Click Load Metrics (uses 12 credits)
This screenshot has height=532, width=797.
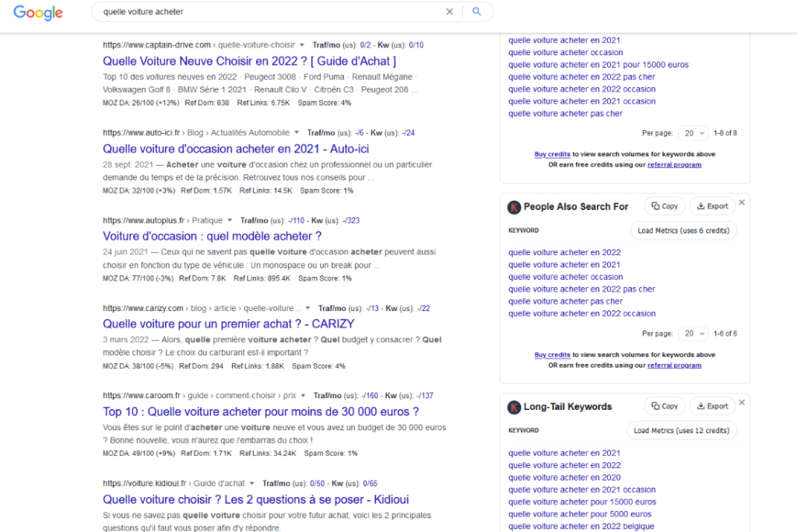tap(682, 430)
